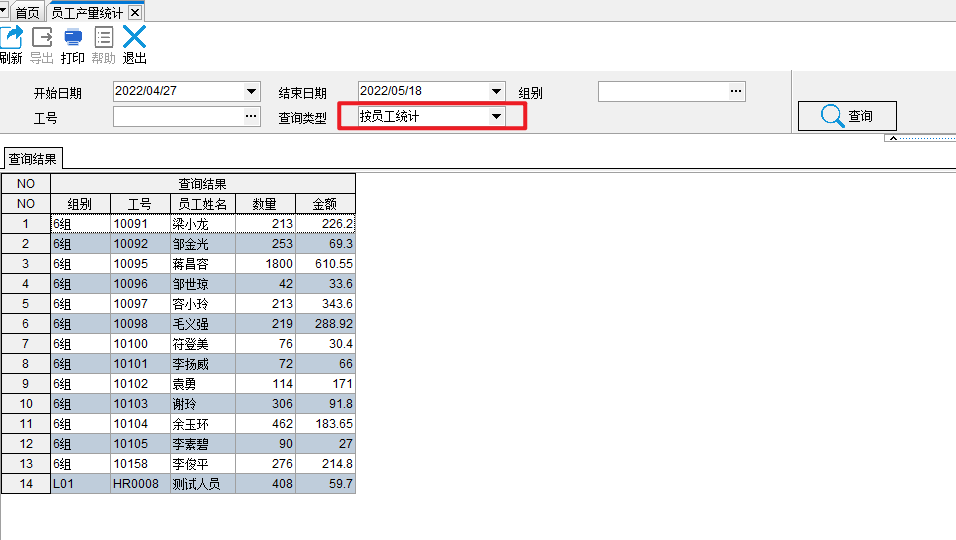Screen dimensions: 956x540
Task: Select the cell with name 李扬威
Action: pyautogui.click(x=202, y=364)
